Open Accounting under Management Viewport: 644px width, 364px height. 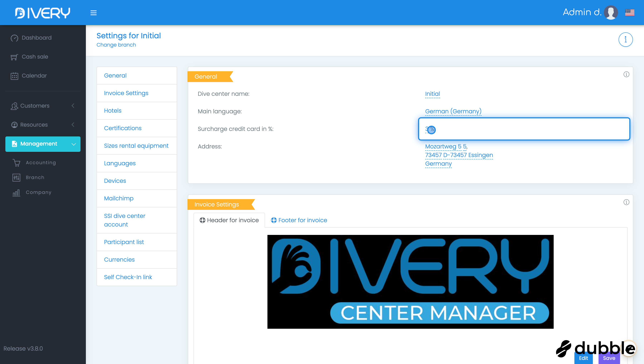click(x=41, y=163)
